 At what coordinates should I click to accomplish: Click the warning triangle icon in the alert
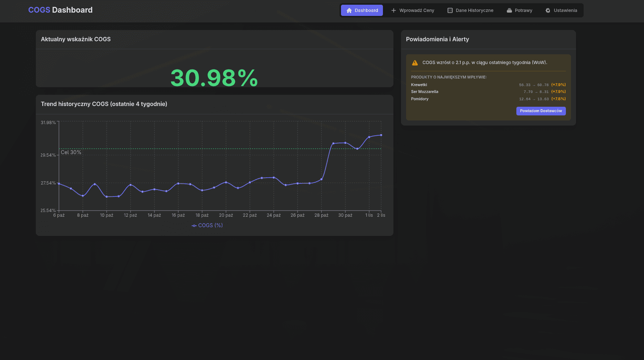pyautogui.click(x=414, y=62)
